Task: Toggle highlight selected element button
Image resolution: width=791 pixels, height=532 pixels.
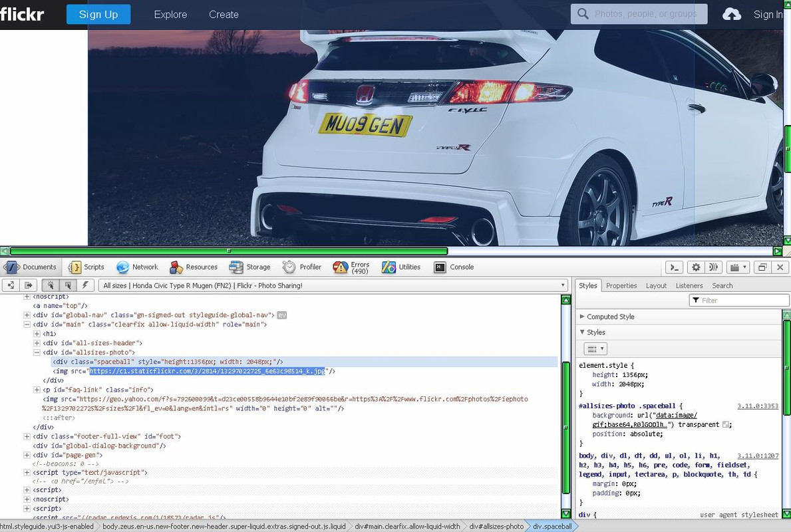Action: click(x=68, y=285)
